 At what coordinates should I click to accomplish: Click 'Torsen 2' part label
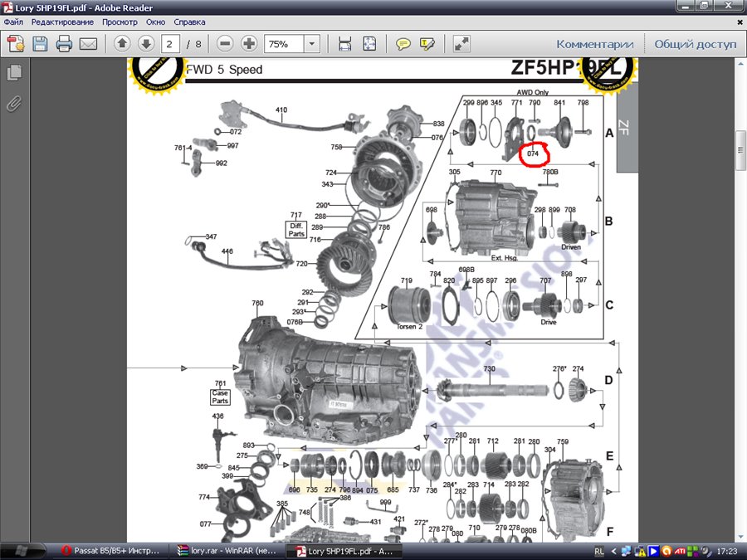point(410,327)
